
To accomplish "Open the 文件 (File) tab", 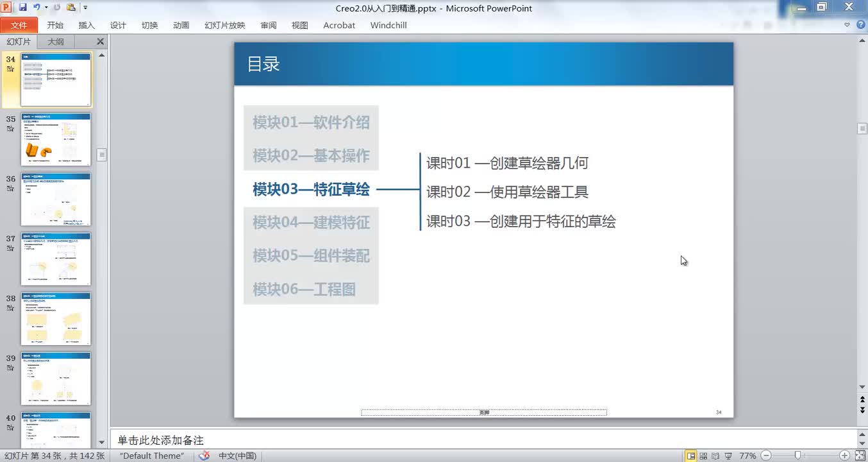I will tap(19, 25).
